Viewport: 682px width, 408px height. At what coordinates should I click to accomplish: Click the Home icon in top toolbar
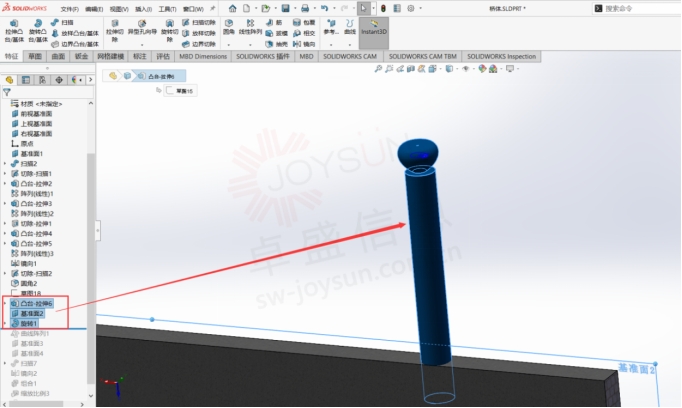click(233, 8)
